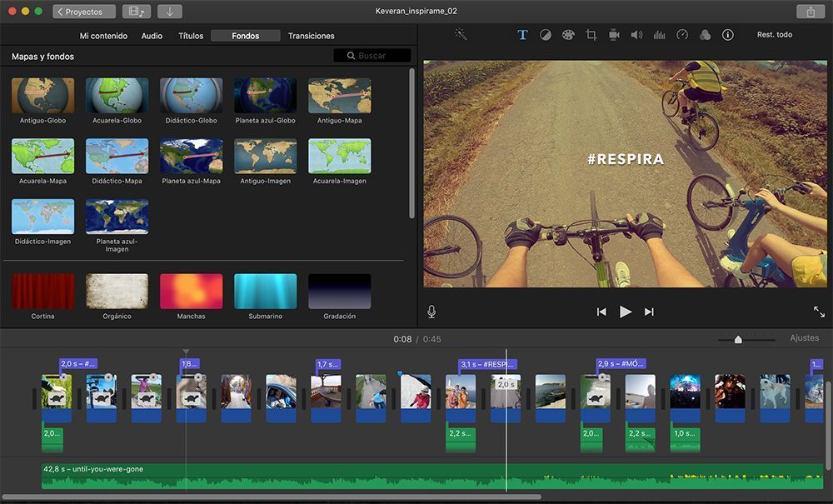Play the video preview
Image resolution: width=833 pixels, height=504 pixels.
click(x=626, y=312)
